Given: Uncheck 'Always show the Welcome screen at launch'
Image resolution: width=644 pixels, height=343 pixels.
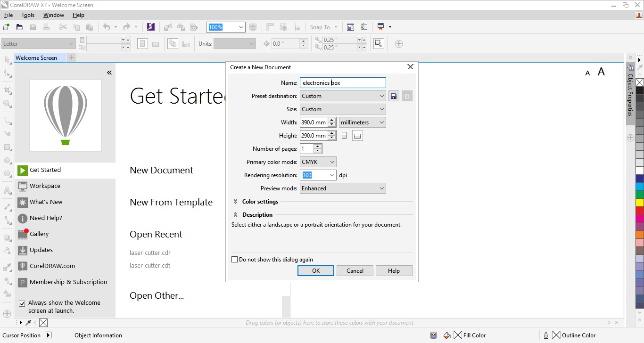Looking at the screenshot, I should coord(22,303).
